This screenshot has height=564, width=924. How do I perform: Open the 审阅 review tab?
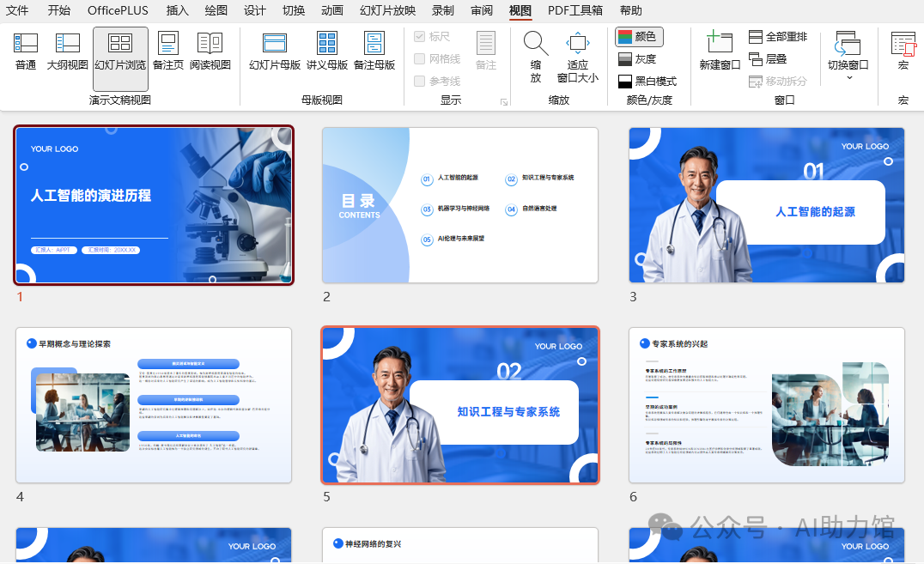(482, 10)
